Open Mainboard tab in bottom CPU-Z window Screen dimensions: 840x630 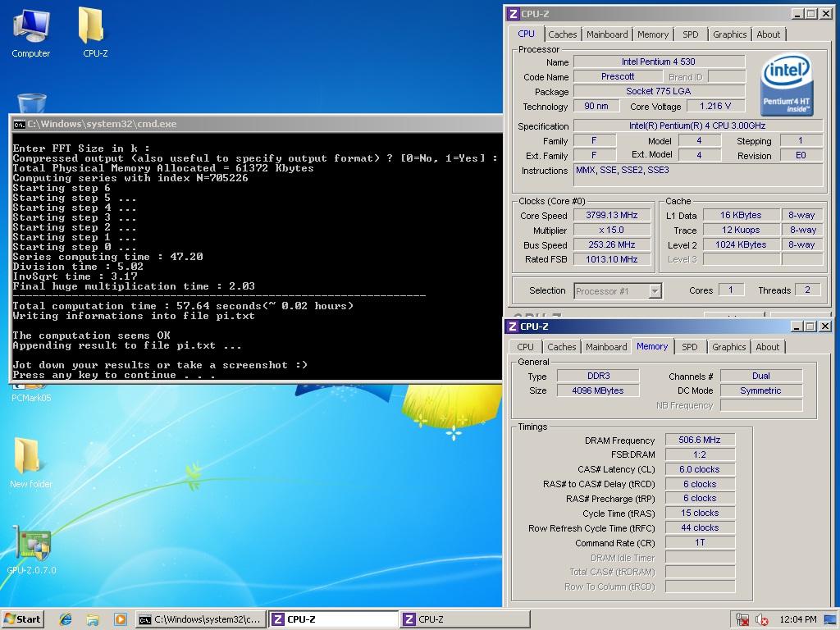(x=606, y=347)
